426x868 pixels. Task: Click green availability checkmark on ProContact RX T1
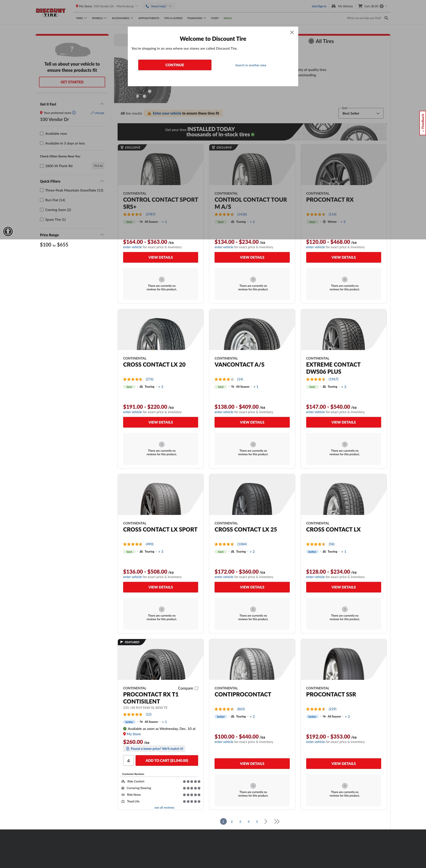[125, 729]
